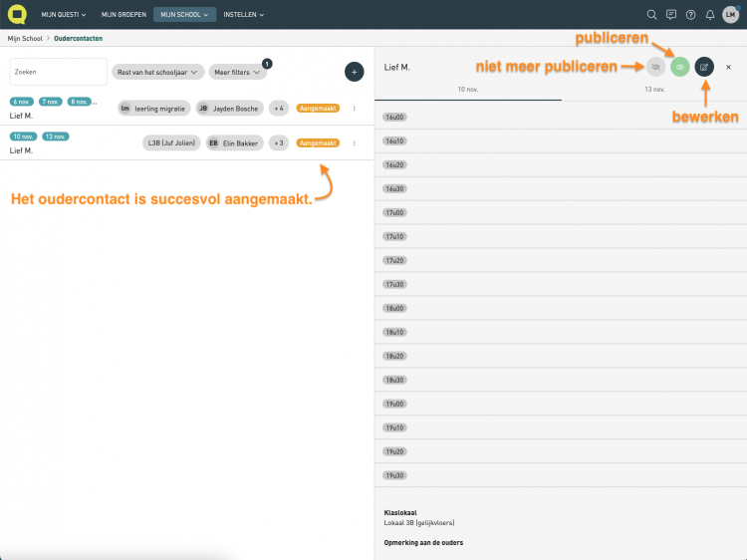
Task: Open the help question mark icon
Action: click(690, 15)
